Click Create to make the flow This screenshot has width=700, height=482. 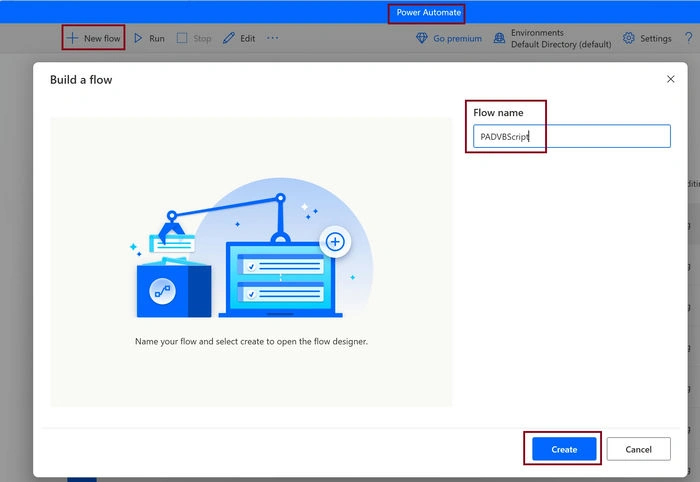coord(564,449)
